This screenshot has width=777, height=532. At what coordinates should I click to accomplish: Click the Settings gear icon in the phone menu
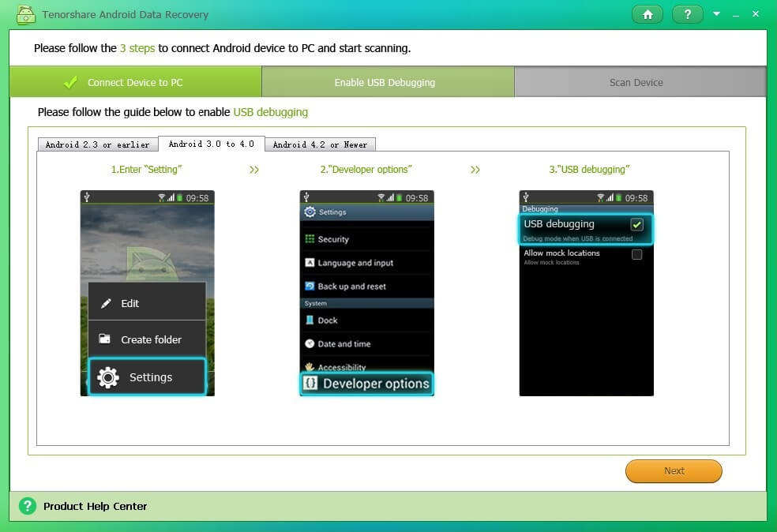(108, 377)
